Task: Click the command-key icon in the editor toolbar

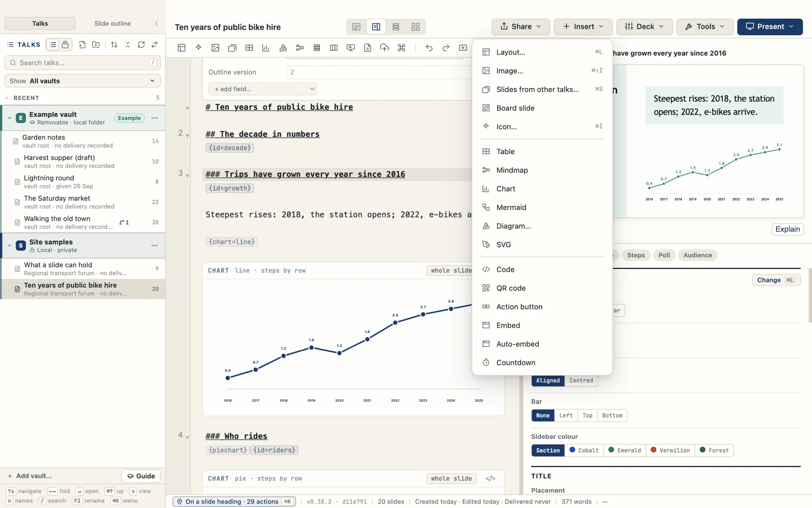Action: click(x=401, y=48)
